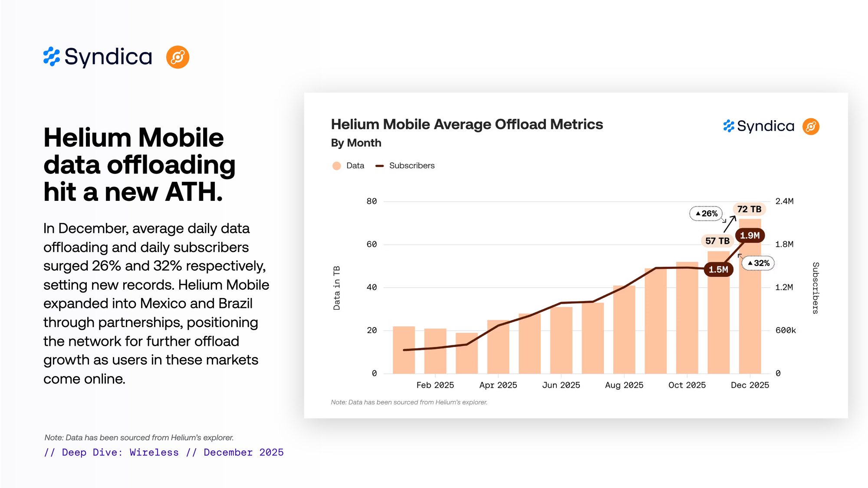Click the Helium icon inside chart card
868x488 pixels.
click(810, 126)
